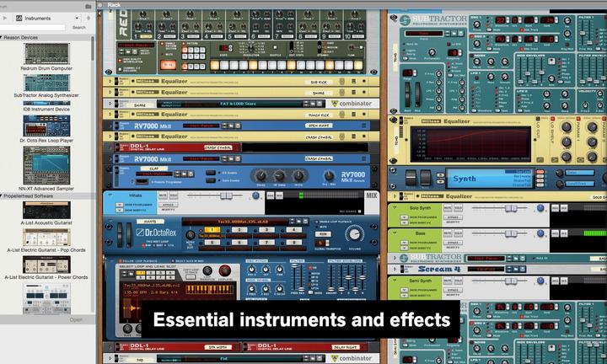Open the Instruments category dropdown in the browser
The image size is (607, 364).
pyautogui.click(x=47, y=19)
